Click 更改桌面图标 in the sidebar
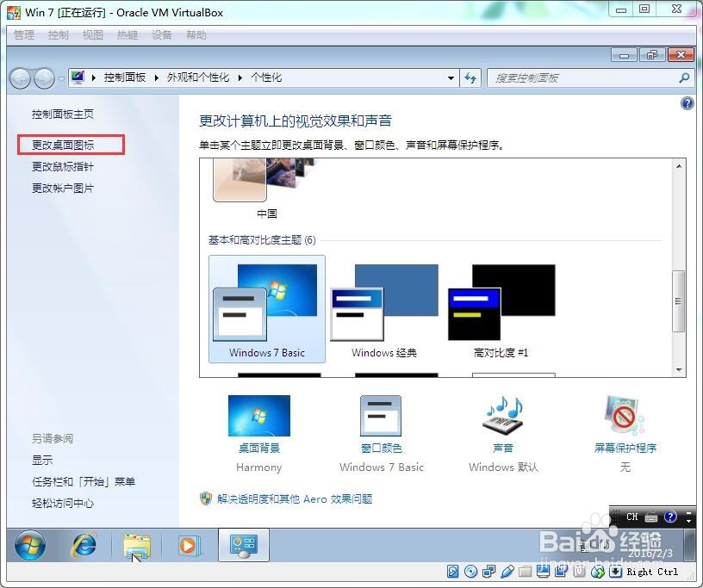 [x=66, y=144]
